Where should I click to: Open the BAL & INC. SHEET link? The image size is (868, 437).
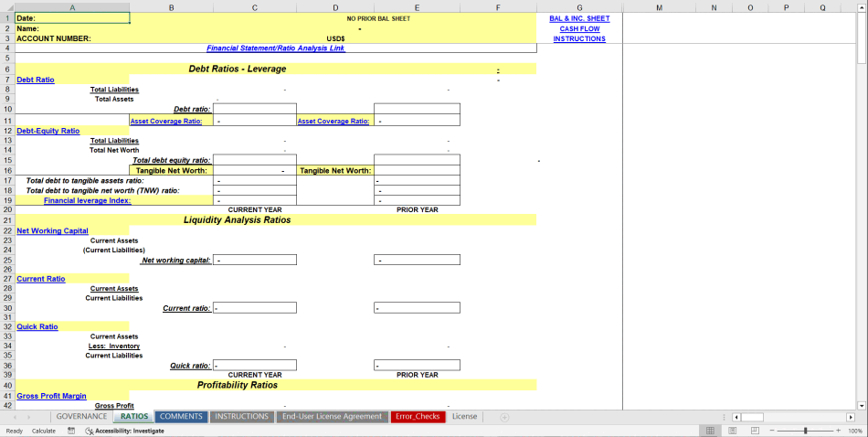pyautogui.click(x=579, y=18)
